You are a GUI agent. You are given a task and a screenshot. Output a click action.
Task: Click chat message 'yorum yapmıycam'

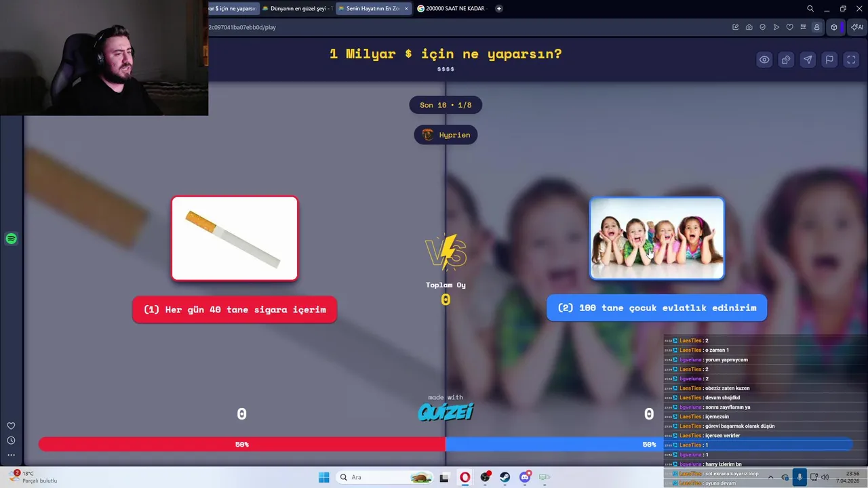point(726,360)
